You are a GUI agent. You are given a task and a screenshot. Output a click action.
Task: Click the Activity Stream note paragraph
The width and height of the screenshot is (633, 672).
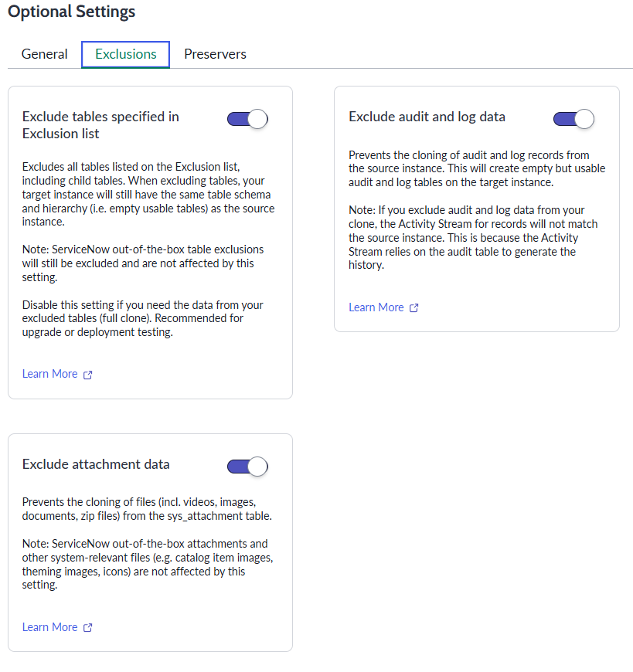tap(473, 237)
